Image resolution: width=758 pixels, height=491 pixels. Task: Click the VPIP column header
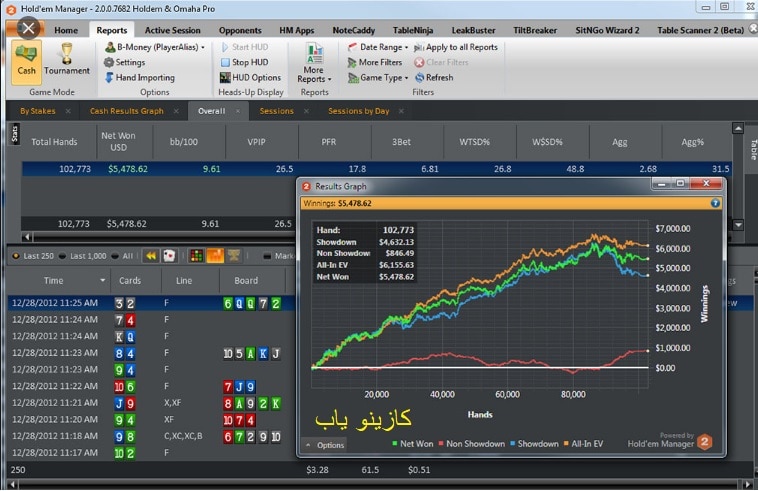coord(262,142)
